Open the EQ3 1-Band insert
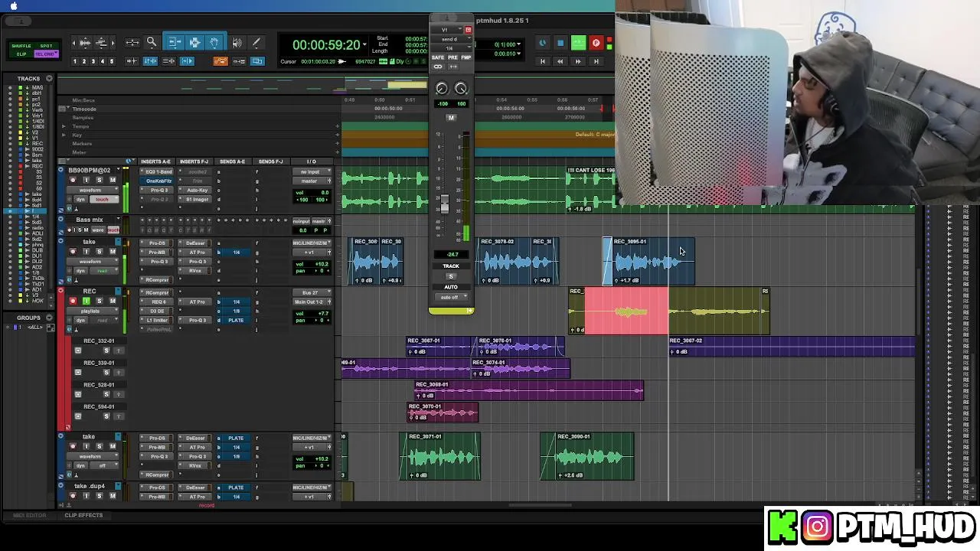The image size is (980, 551). [x=157, y=171]
